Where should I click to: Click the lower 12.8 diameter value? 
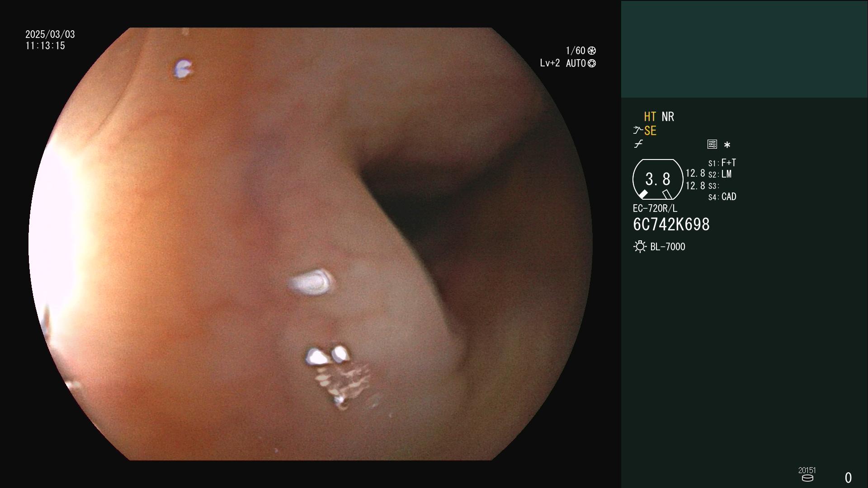coord(695,186)
